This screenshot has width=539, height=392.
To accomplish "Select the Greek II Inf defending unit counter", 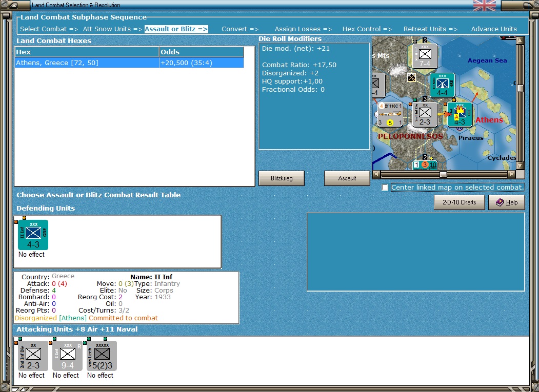I will pos(33,235).
